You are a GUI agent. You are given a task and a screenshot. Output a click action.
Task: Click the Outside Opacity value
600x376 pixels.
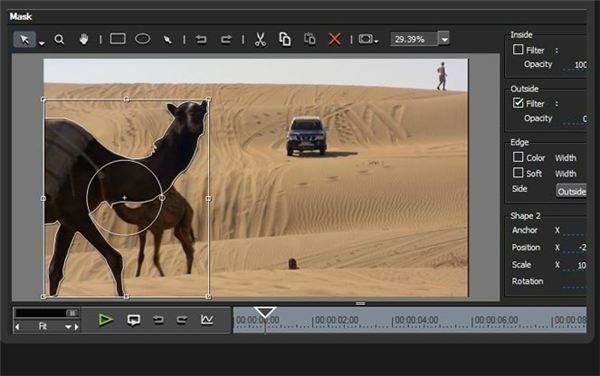[584, 119]
